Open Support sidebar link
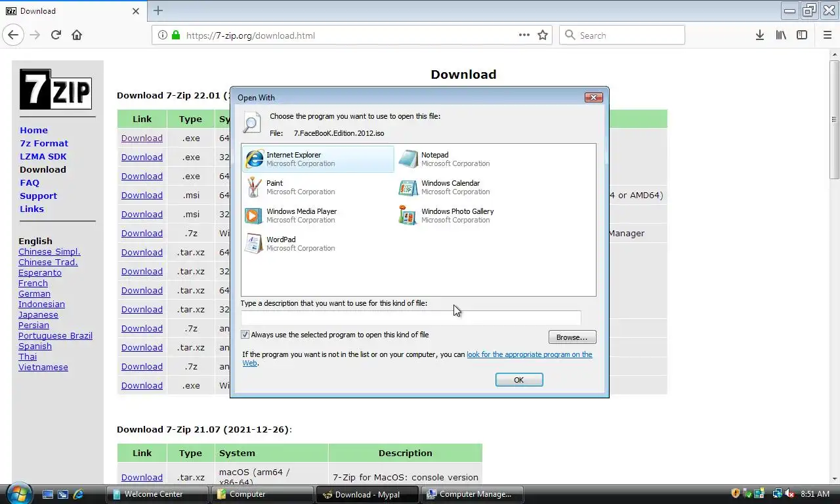 tap(38, 196)
